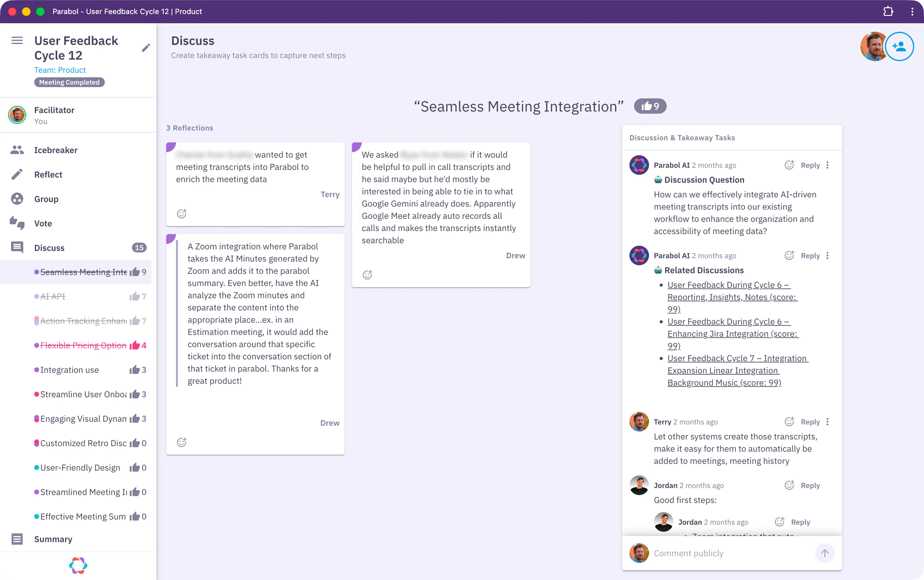Open the Action Tracking Enhancement topic

(76, 321)
